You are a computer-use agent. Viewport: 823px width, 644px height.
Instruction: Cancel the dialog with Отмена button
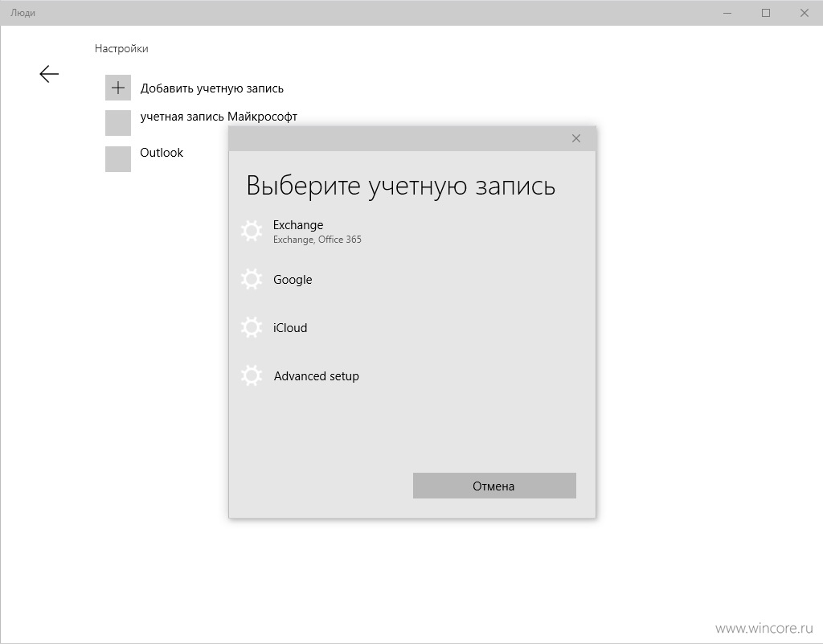[494, 486]
